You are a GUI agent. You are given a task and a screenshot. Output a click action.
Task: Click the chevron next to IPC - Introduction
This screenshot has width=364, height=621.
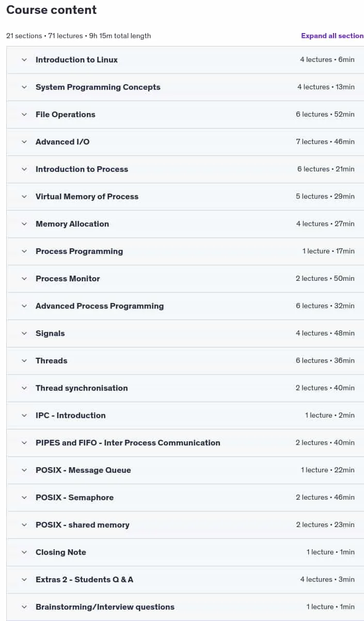[x=24, y=416]
